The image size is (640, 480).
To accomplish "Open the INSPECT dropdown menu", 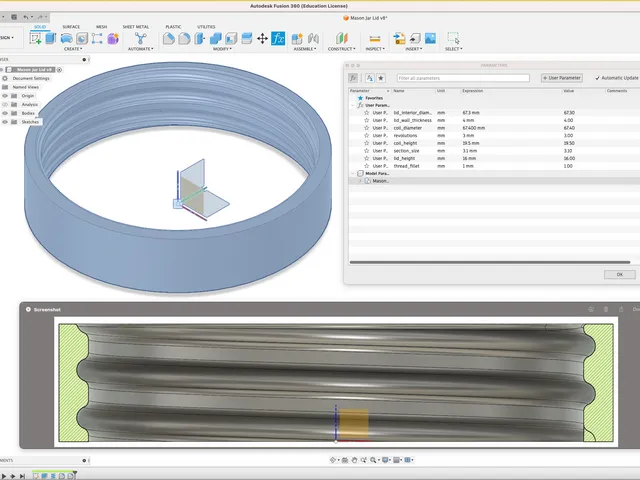I will pyautogui.click(x=375, y=49).
